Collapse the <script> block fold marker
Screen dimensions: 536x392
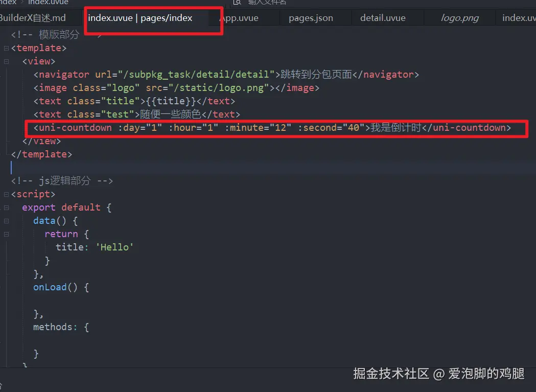click(x=6, y=194)
